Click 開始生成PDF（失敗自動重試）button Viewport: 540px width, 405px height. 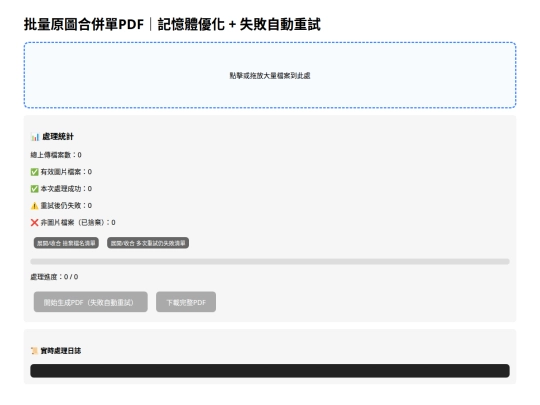91,302
